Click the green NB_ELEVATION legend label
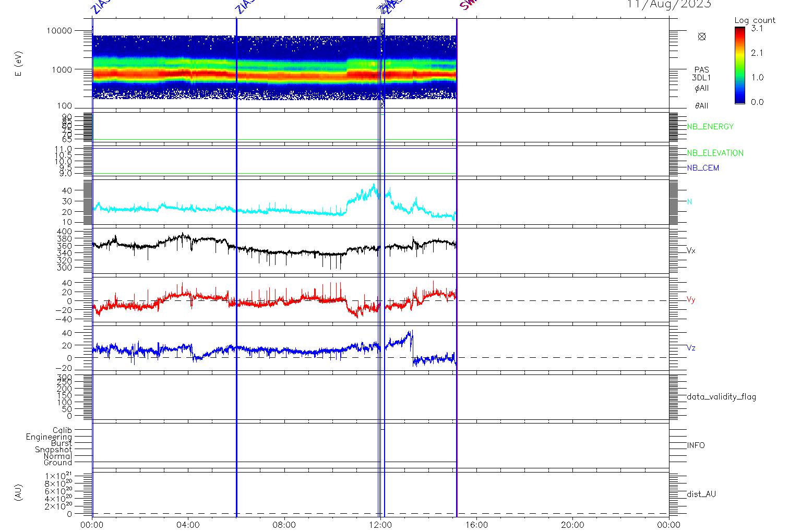The height and width of the screenshot is (532, 789). (x=715, y=153)
